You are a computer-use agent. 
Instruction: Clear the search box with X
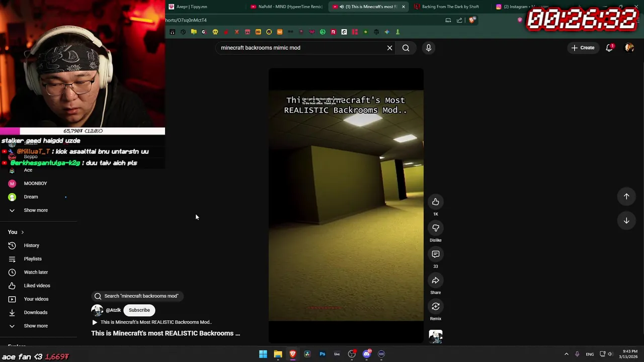pyautogui.click(x=389, y=48)
